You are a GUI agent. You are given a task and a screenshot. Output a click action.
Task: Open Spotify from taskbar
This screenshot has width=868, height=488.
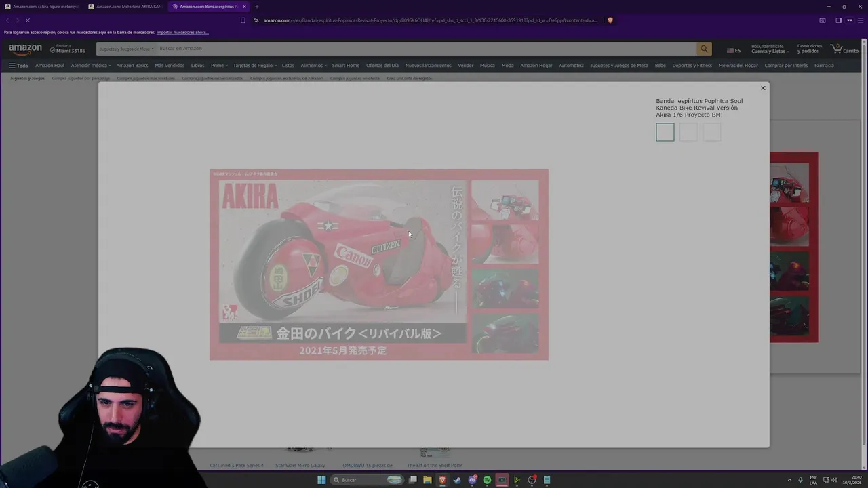pyautogui.click(x=487, y=480)
